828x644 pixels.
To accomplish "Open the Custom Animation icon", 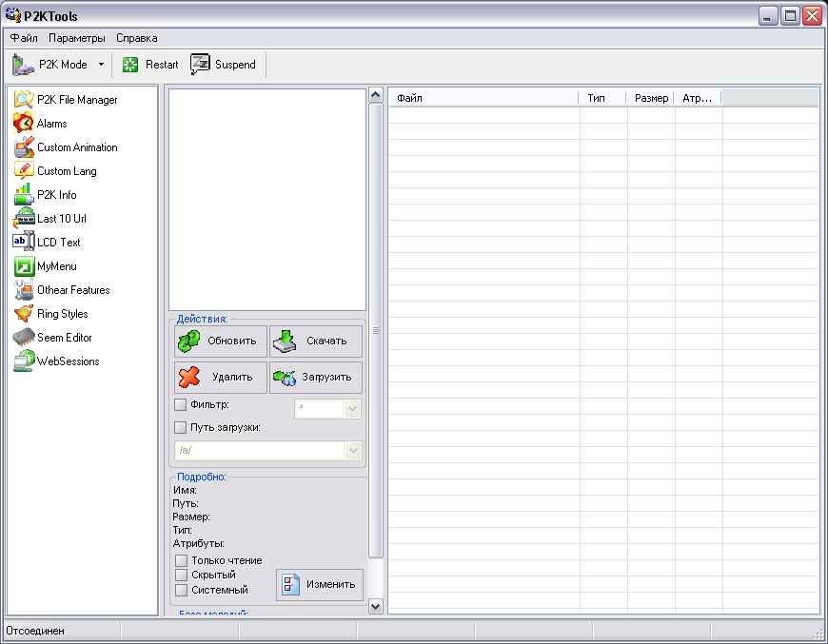I will click(24, 146).
